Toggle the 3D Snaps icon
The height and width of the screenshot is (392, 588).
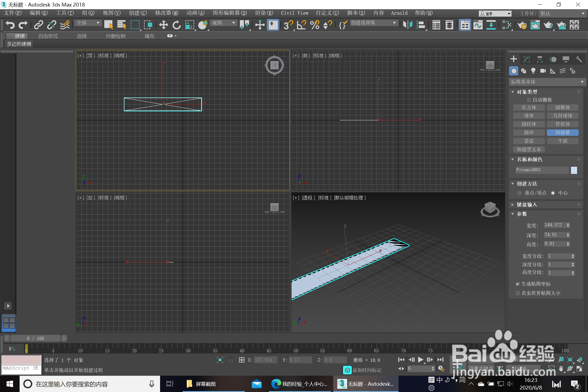coord(288,25)
